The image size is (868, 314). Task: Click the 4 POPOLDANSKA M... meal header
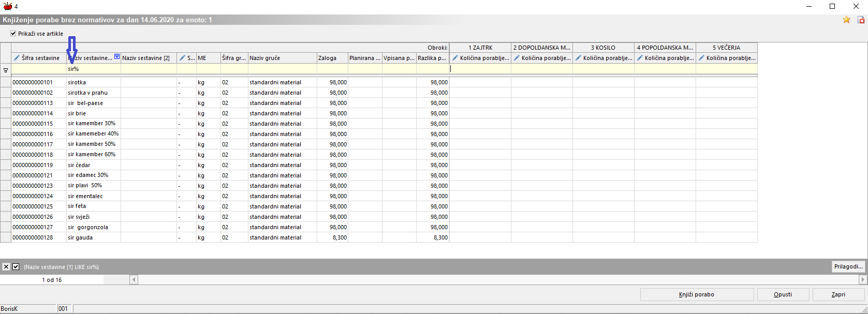665,48
